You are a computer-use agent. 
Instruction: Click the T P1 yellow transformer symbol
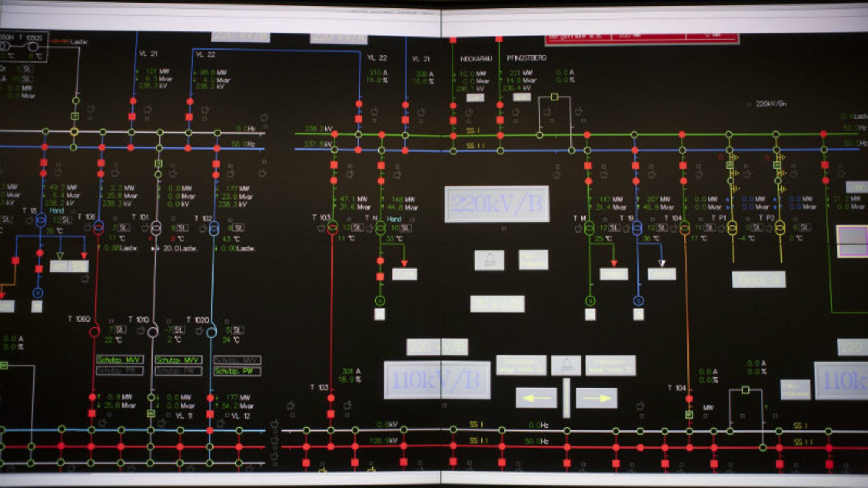(x=732, y=228)
